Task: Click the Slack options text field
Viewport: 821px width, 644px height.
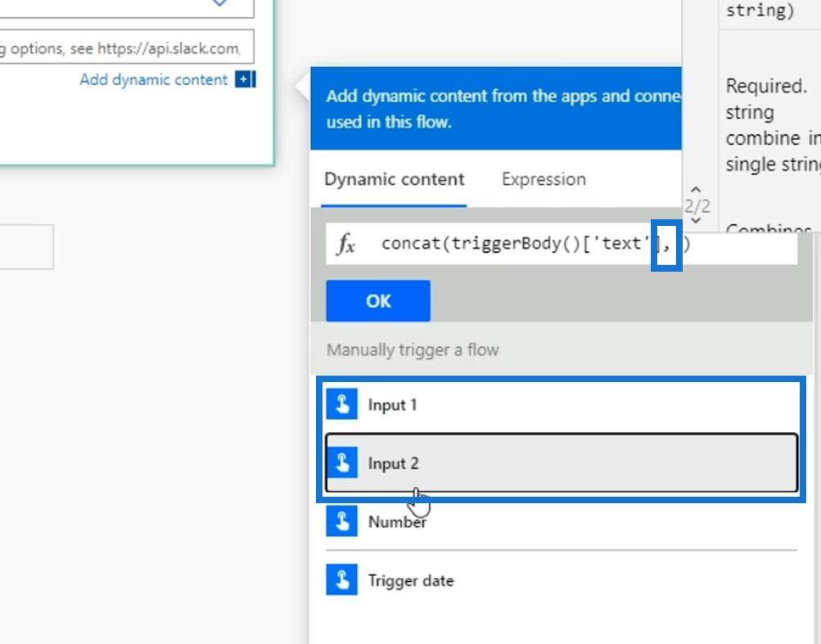Action: click(x=126, y=47)
